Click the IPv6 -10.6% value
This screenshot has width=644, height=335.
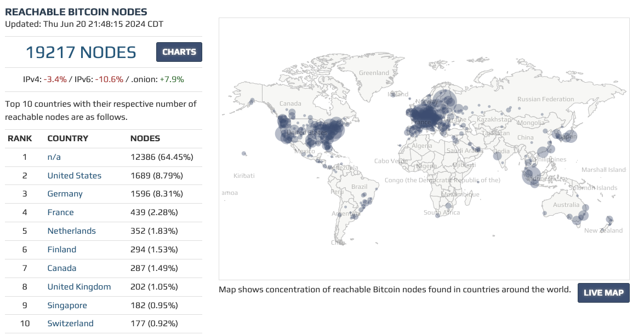point(109,79)
